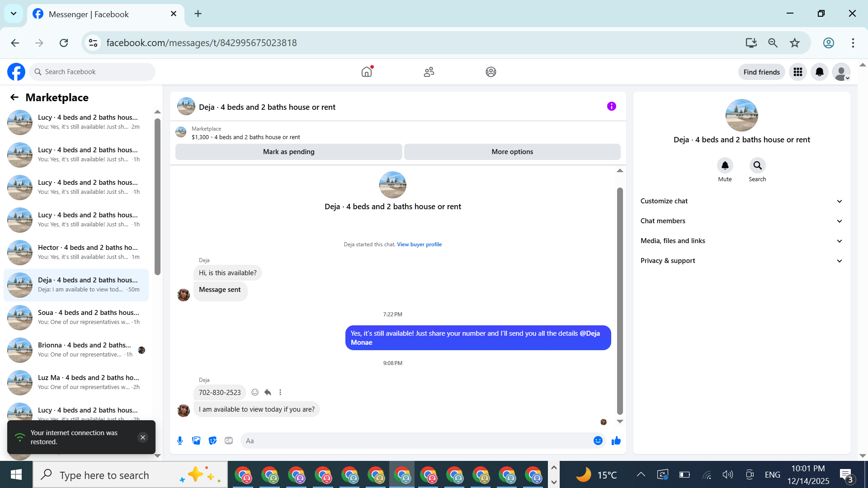Reply to phone number message
Viewport: 868px width, 488px height.
(268, 392)
